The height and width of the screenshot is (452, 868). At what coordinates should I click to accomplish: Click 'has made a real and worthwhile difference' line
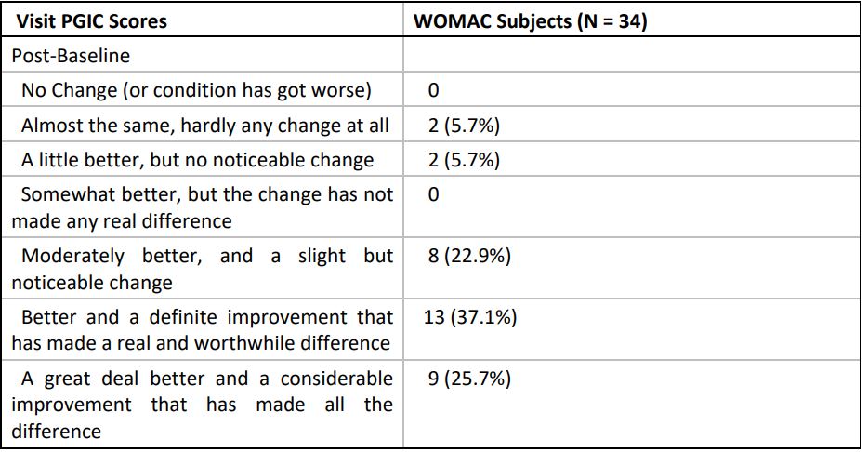[x=201, y=343]
